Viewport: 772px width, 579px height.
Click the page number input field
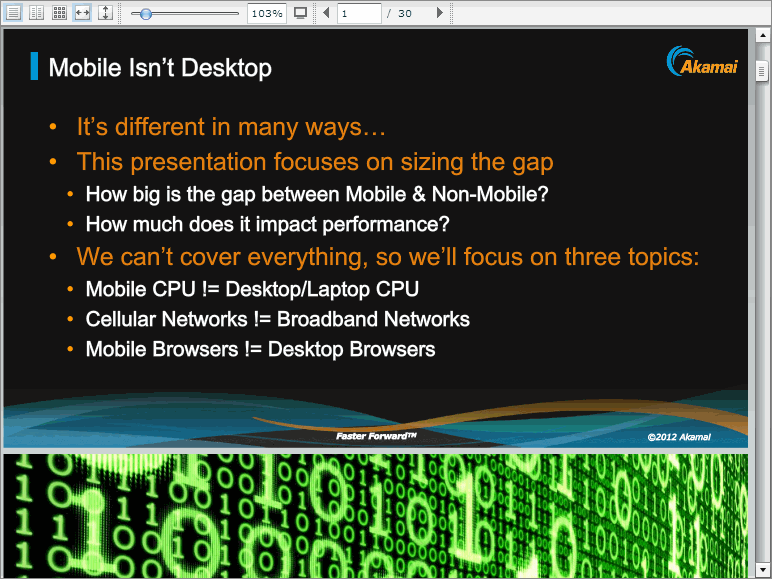coord(359,13)
